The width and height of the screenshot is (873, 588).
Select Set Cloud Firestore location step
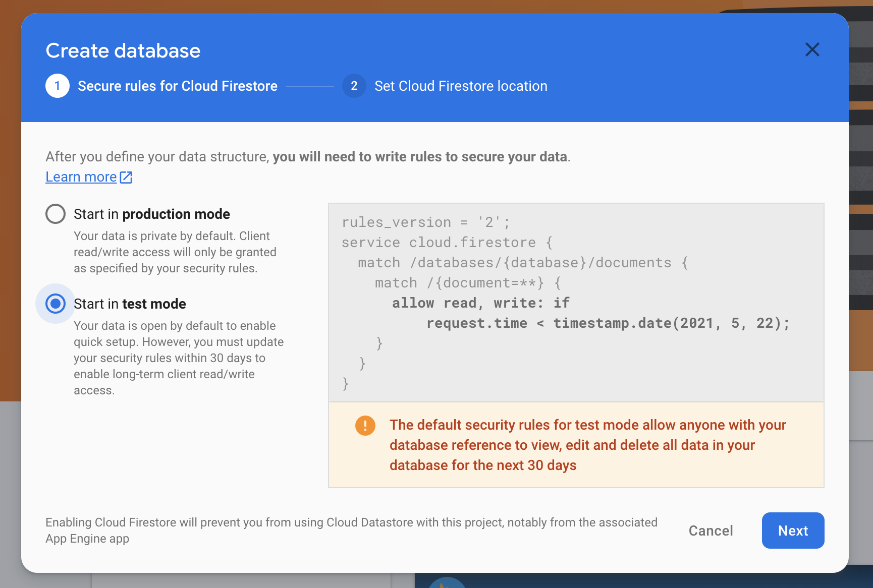pyautogui.click(x=461, y=86)
